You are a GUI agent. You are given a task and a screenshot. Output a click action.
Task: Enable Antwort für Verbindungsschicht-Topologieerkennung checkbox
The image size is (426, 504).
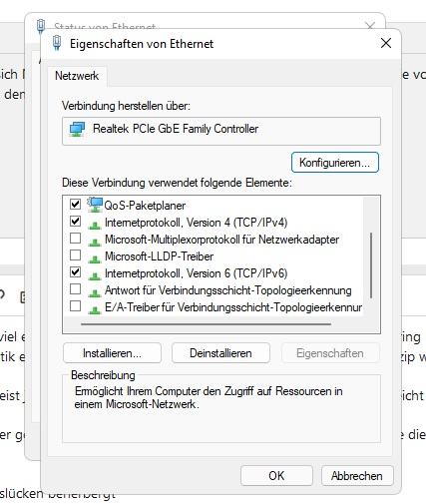(x=75, y=289)
